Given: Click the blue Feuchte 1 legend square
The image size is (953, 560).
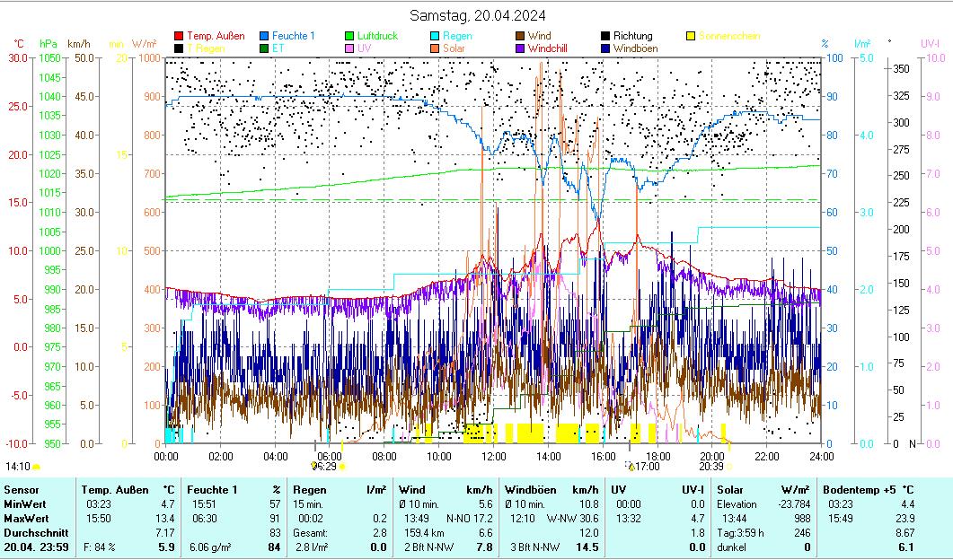Looking at the screenshot, I should click(265, 36).
